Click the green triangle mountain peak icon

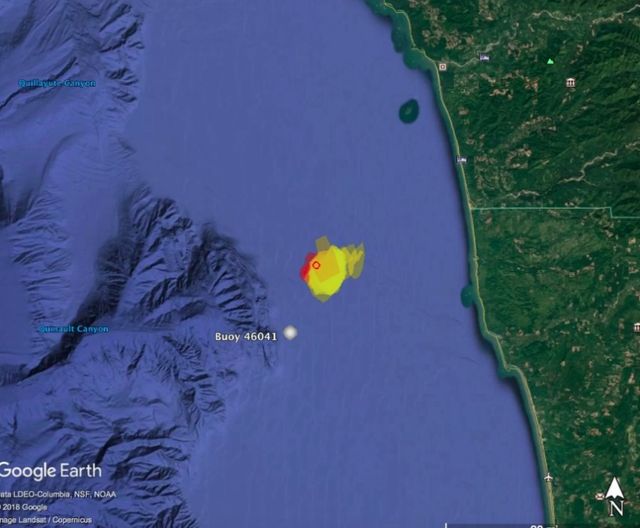550,61
